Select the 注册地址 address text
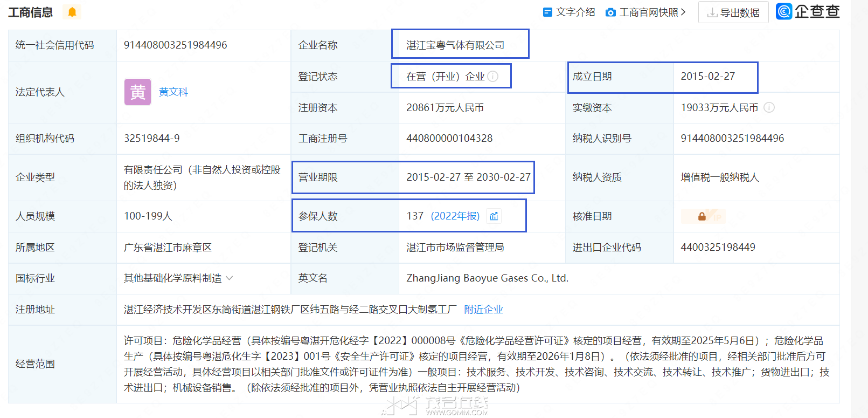This screenshot has height=418, width=868. tap(290, 309)
